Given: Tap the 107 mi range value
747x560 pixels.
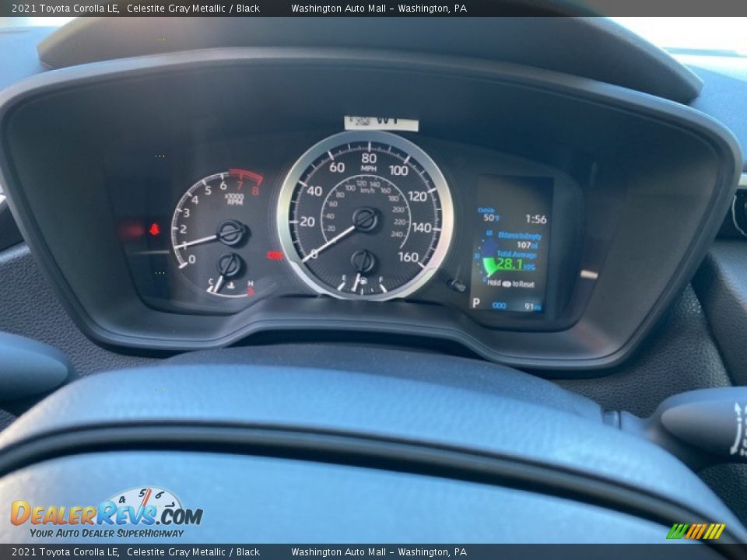Looking at the screenshot, I should coord(528,245).
